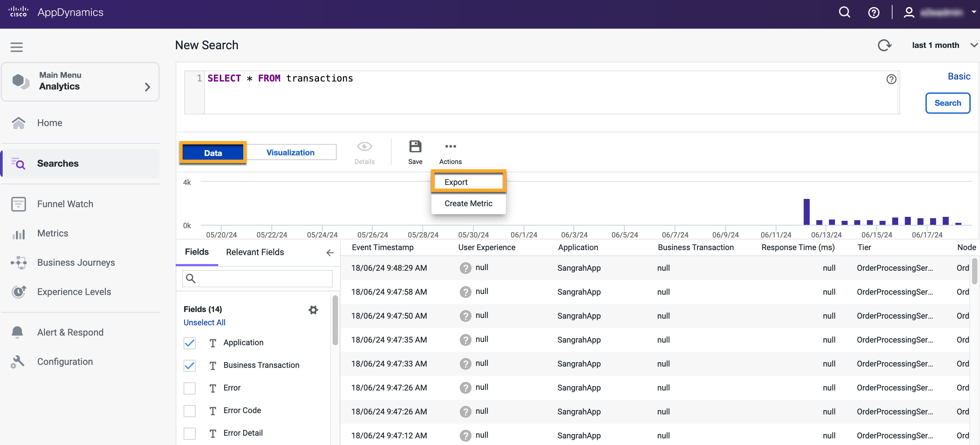Click Unselect All link

tap(204, 322)
